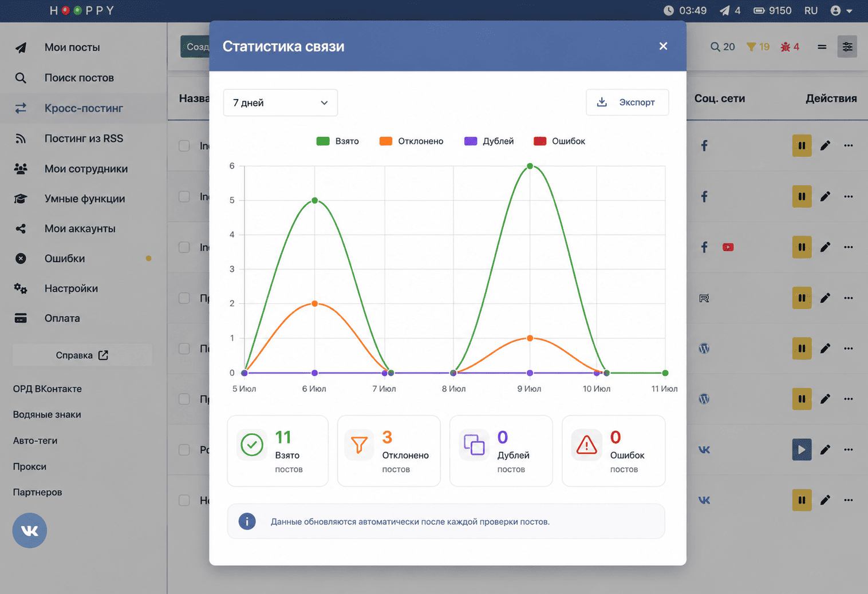Expand the user account menu in the top bar
868x594 pixels.
point(842,10)
